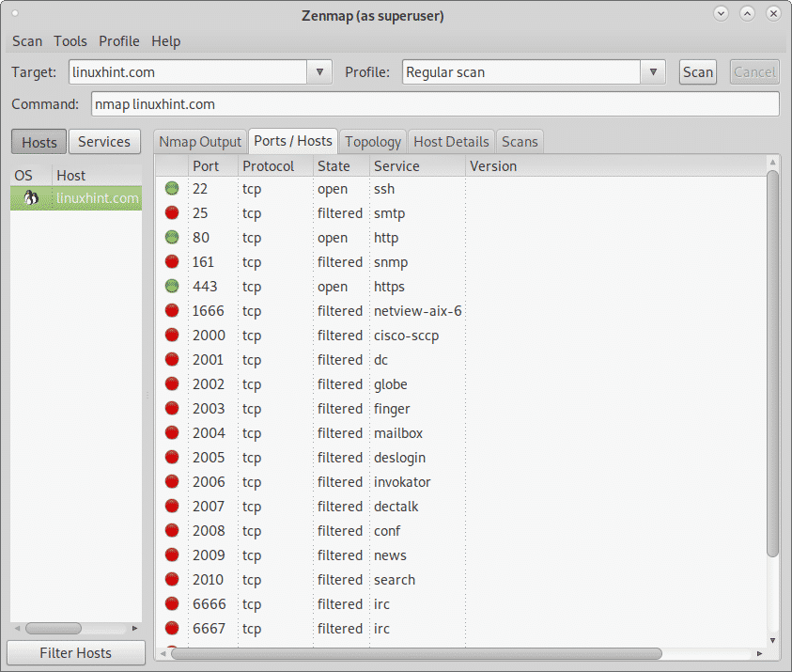792x672 pixels.
Task: Click the Filter Hosts button
Action: coord(75,653)
